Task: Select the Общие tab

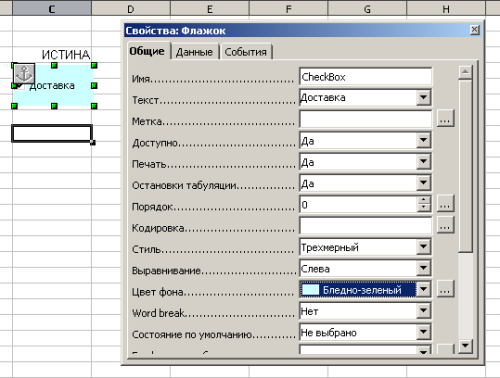Action: coord(147,51)
